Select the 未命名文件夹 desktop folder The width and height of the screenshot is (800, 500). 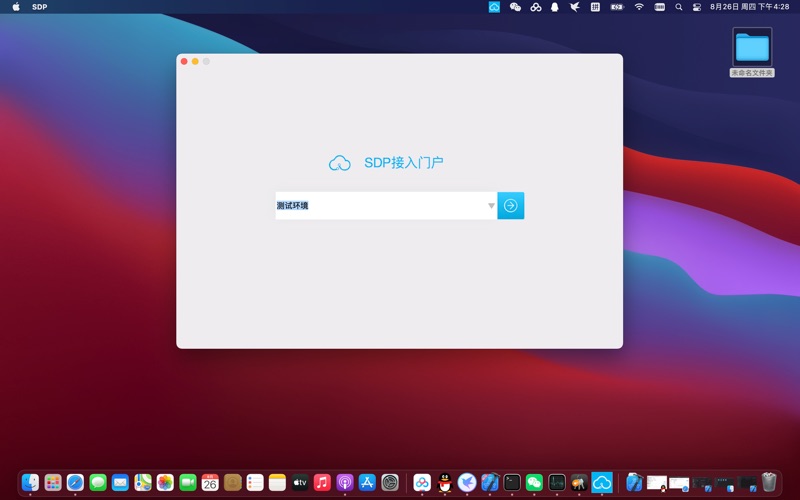click(752, 52)
